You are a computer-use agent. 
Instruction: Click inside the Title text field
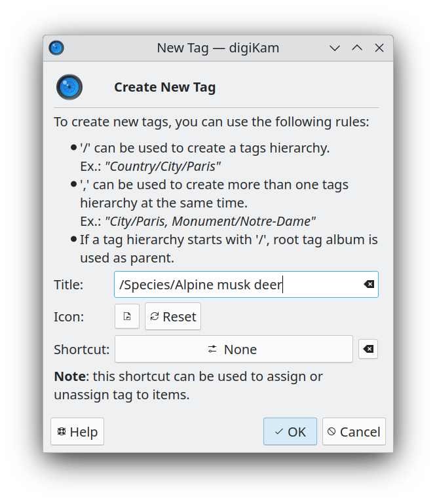(236, 285)
